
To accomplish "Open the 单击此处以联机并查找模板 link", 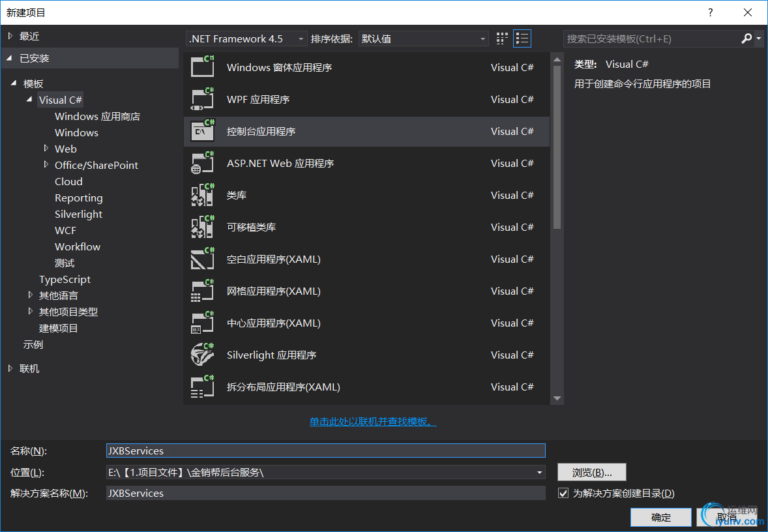I will (373, 421).
